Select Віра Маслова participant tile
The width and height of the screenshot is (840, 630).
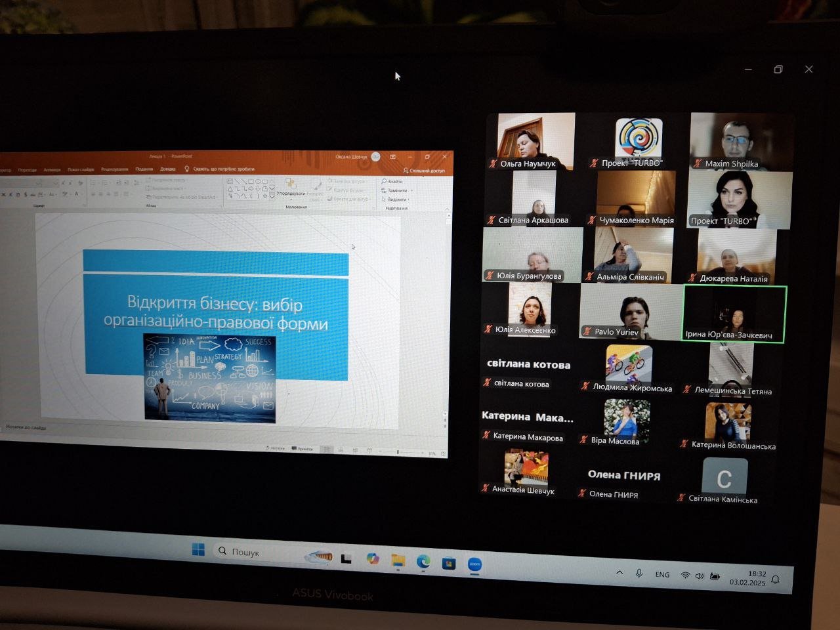pyautogui.click(x=626, y=422)
